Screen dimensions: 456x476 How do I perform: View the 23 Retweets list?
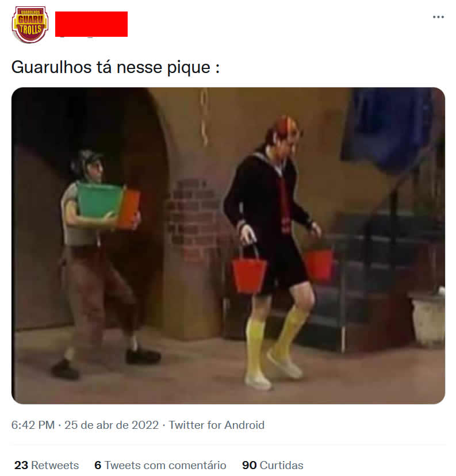point(47,465)
